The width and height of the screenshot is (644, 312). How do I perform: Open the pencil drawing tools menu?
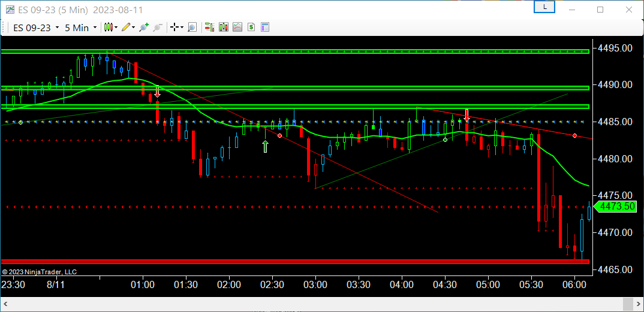pyautogui.click(x=128, y=28)
